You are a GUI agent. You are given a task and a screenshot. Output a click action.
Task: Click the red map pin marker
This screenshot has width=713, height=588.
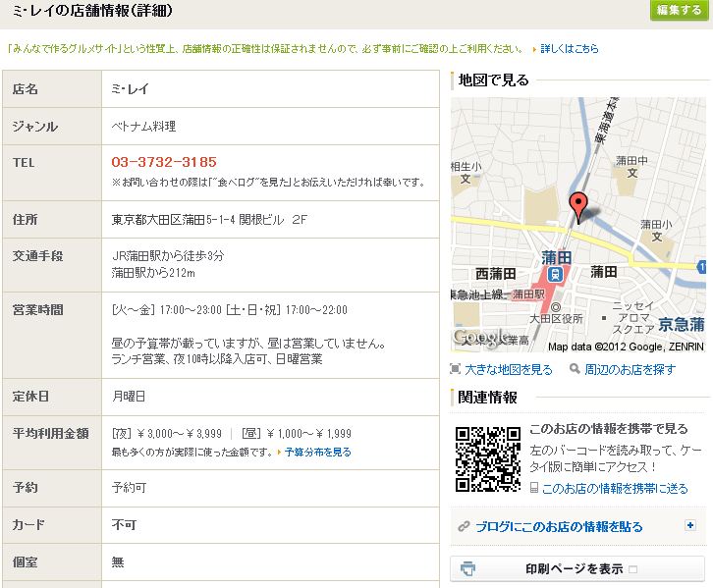579,205
